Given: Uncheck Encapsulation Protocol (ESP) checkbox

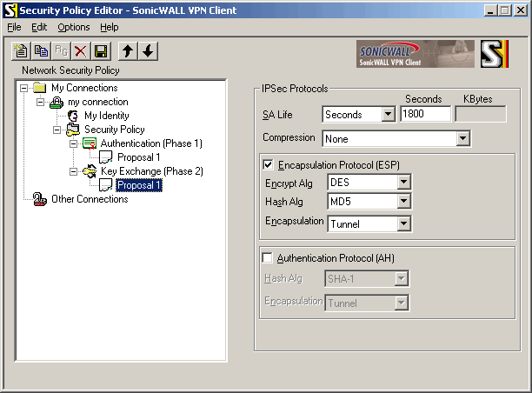Looking at the screenshot, I should (268, 164).
